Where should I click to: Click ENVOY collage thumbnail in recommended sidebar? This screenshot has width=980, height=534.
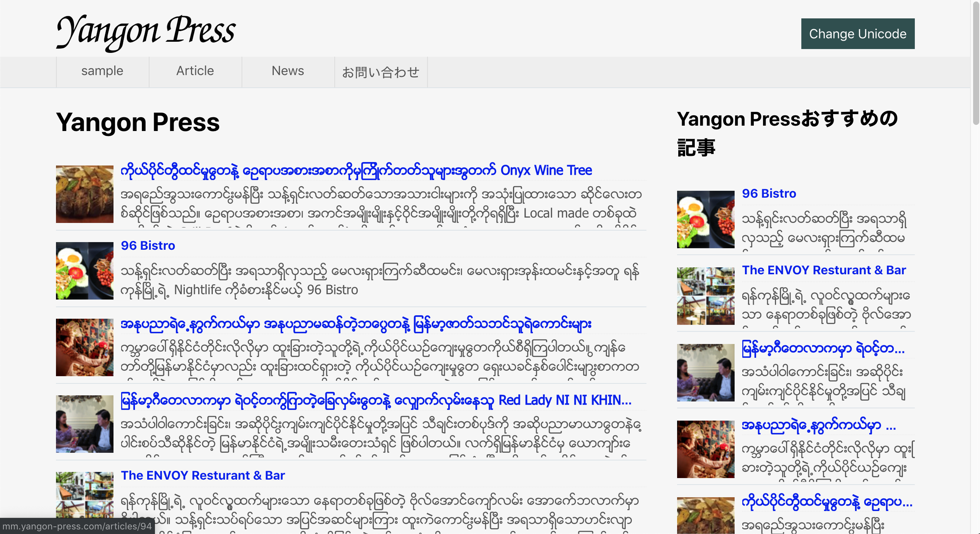click(706, 296)
